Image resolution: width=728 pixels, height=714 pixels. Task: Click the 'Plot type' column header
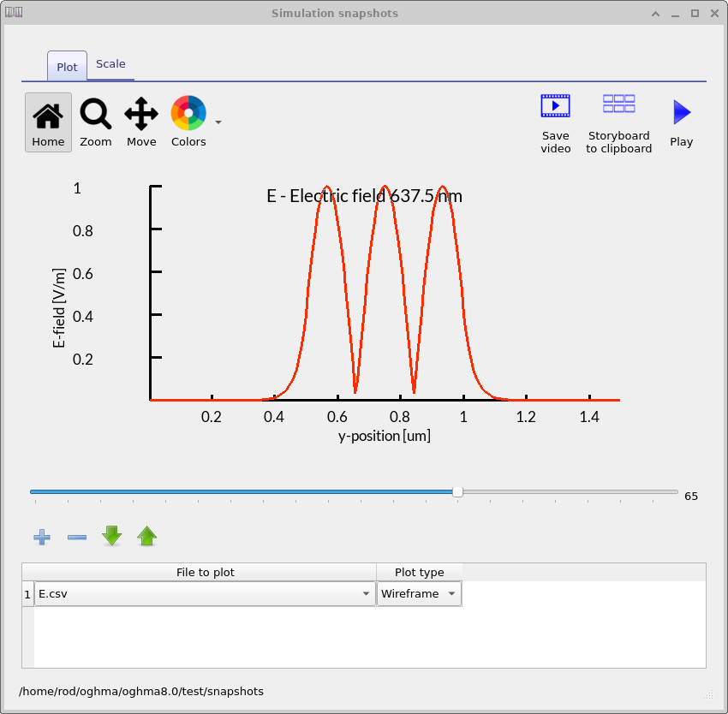[419, 572]
